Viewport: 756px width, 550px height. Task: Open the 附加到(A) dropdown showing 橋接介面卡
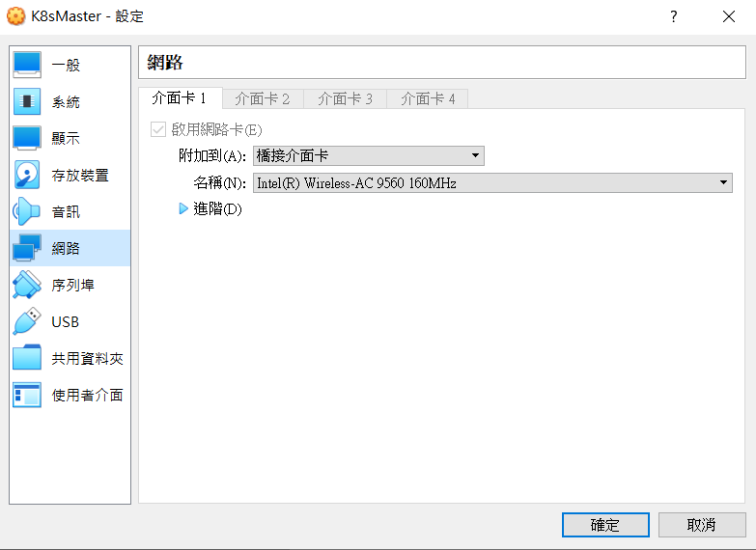[x=369, y=155]
